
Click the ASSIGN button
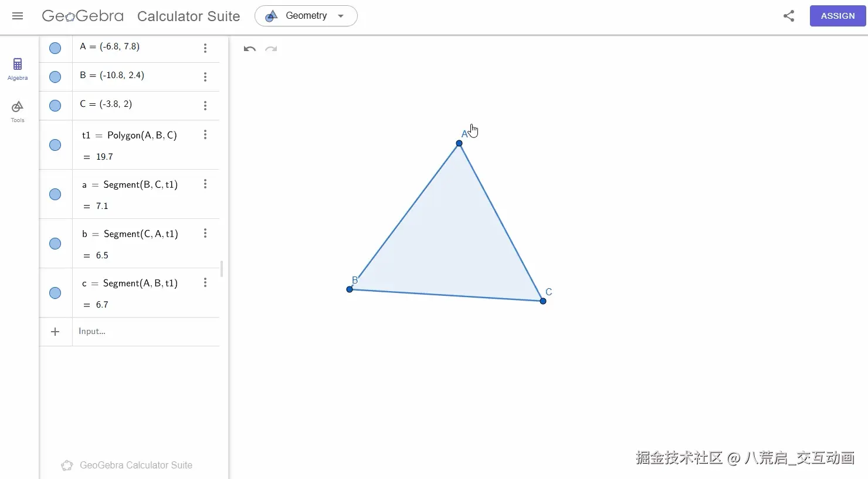[838, 16]
